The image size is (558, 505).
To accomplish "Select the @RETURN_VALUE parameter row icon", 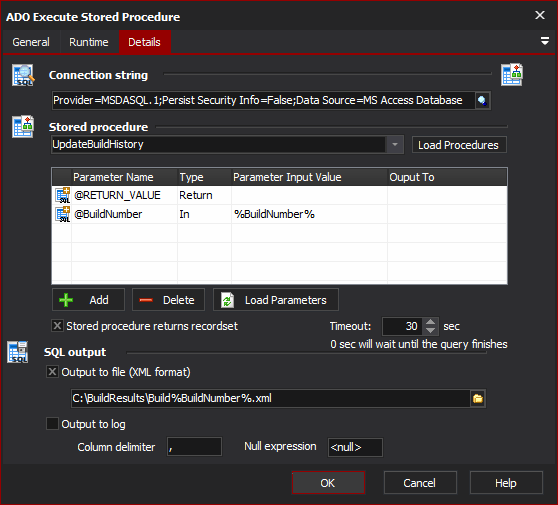I will [63, 195].
